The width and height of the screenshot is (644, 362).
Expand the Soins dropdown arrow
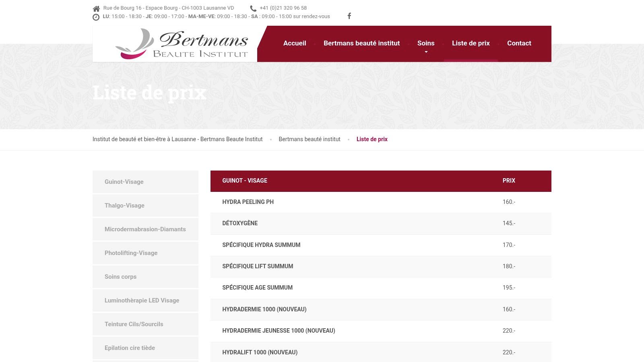[426, 52]
